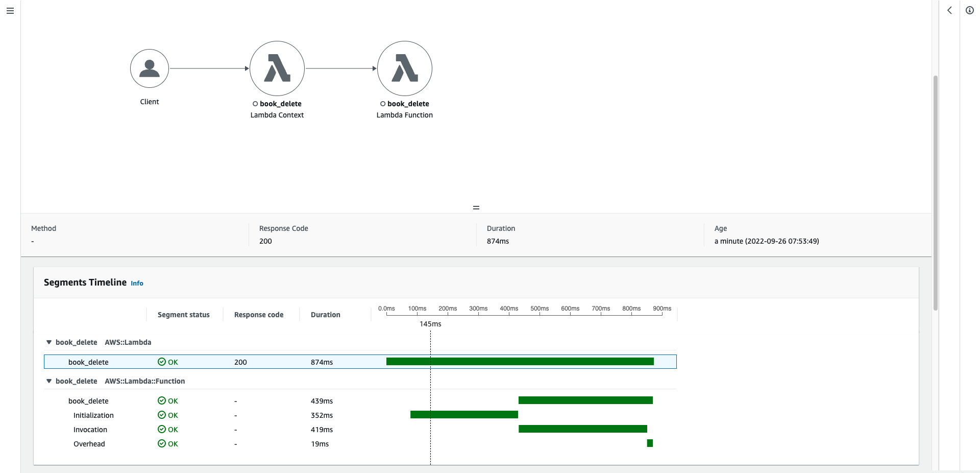Click the 439ms book_delete timeline bar
The height and width of the screenshot is (473, 980).
pyautogui.click(x=585, y=400)
